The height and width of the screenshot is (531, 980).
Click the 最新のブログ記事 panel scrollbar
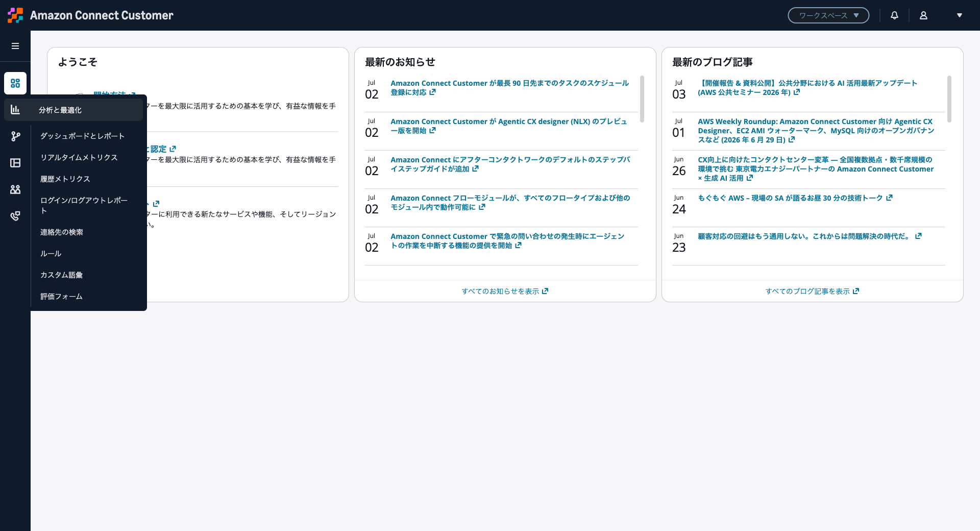(x=949, y=99)
